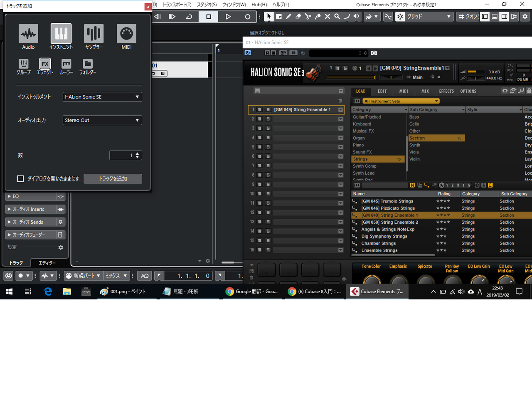Switch to the EFFECTS tab in HALion
Screen dimensions: 532x403
[x=446, y=91]
